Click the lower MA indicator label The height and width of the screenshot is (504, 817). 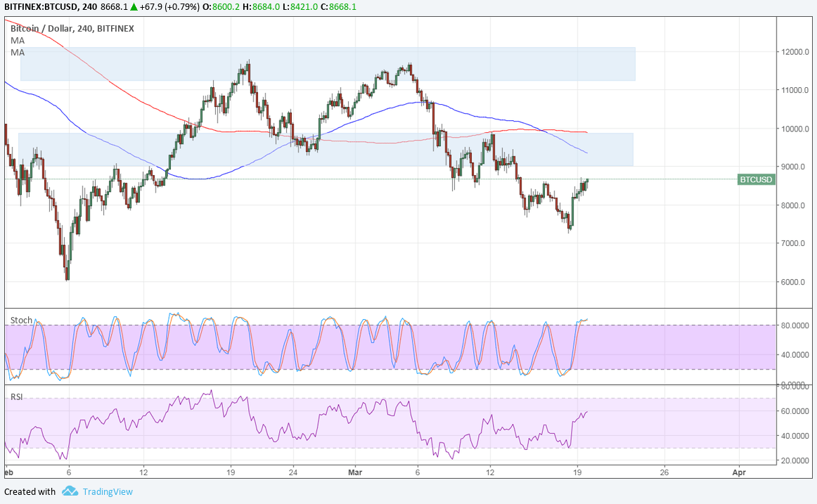[x=18, y=53]
